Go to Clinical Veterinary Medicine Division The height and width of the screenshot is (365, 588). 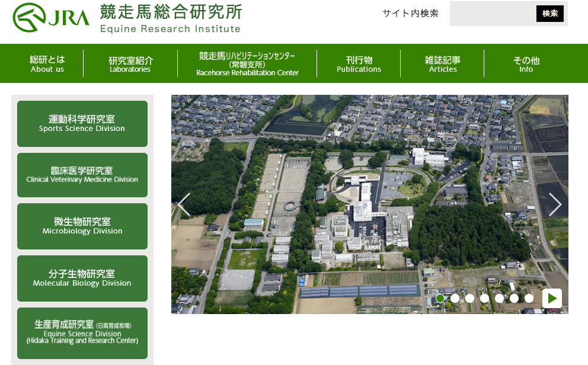click(x=82, y=175)
